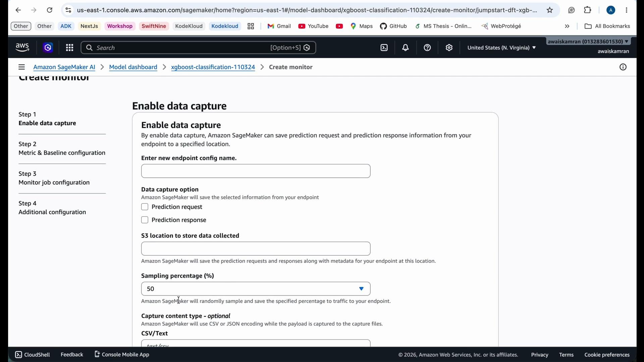Open Chrome three-dot menu
Screen dimensions: 644x362
tap(627, 10)
